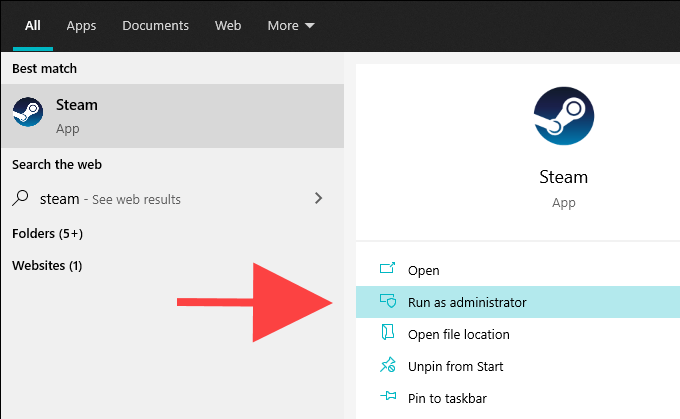This screenshot has width=680, height=419.
Task: Expand the More filter dropdown
Action: pyautogui.click(x=291, y=26)
